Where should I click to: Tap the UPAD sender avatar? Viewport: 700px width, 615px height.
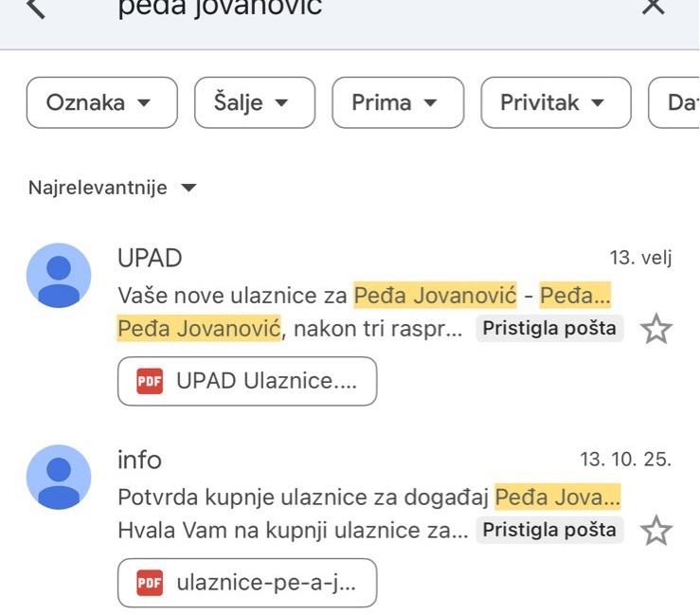click(x=59, y=276)
